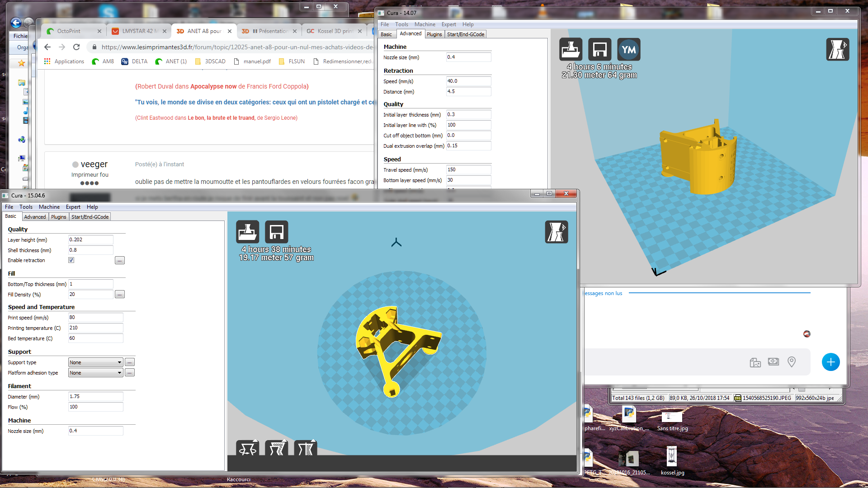The width and height of the screenshot is (868, 488).
Task: Open the view mode icon in Cura 15.04.6
Action: [557, 232]
